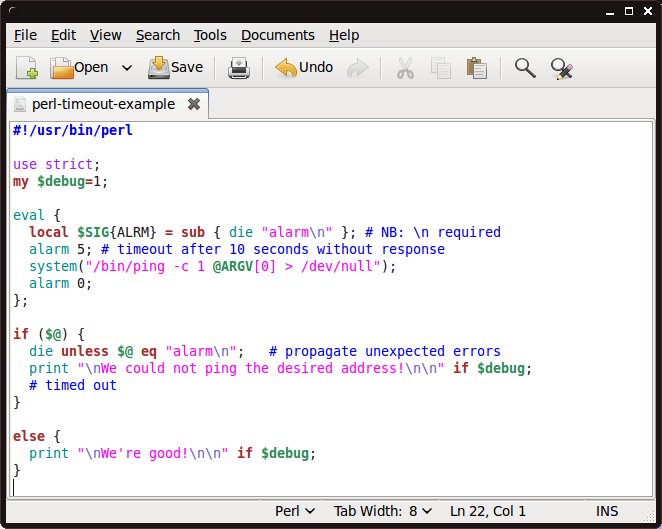Viewport: 662px width, 529px height.
Task: Open the Tab Width dropdown
Action: pyautogui.click(x=383, y=511)
